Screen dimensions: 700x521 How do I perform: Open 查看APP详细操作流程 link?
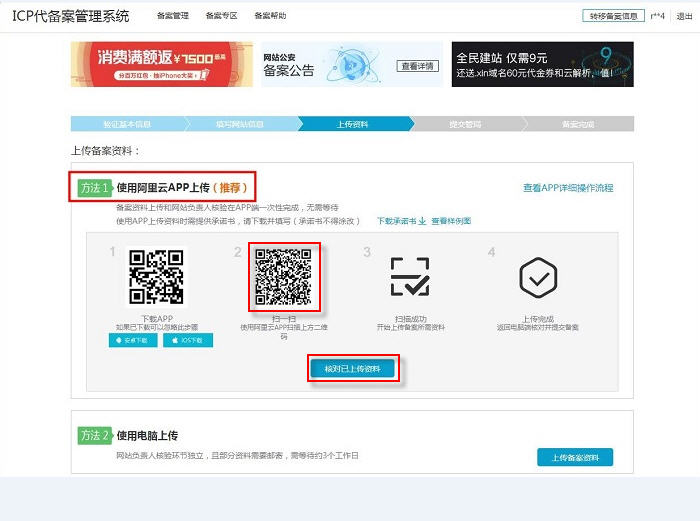click(x=568, y=187)
